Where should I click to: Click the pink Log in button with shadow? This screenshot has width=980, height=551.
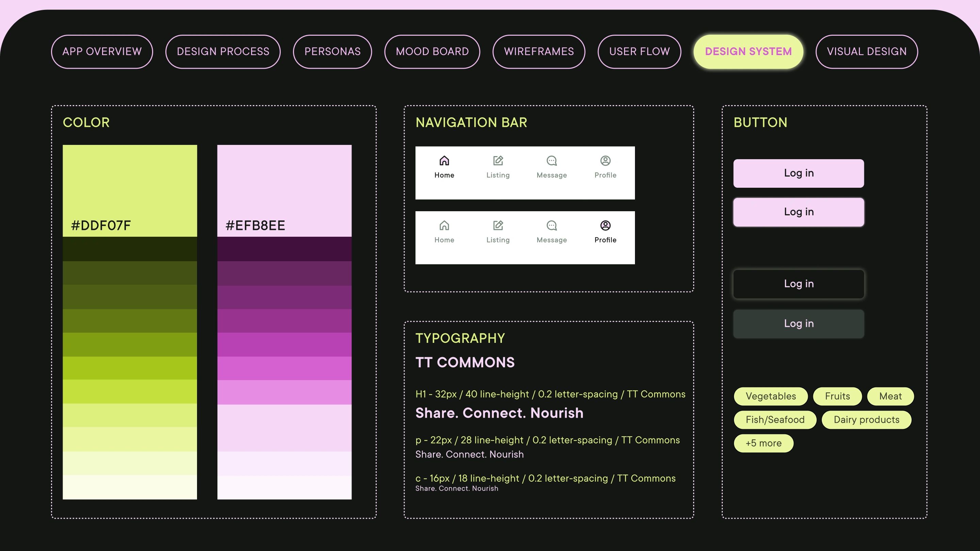(x=799, y=212)
